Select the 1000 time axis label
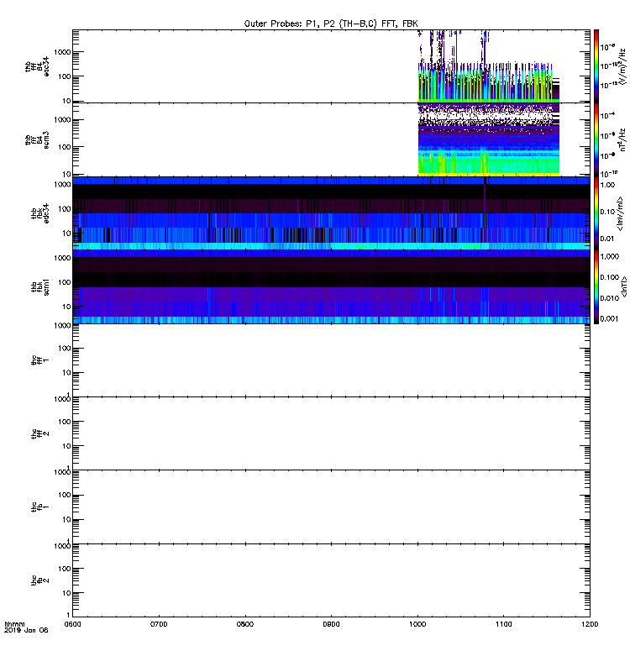The image size is (630, 672). 417,624
